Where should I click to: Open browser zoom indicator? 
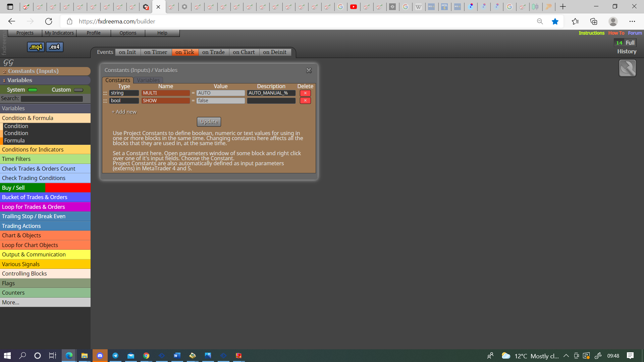point(540,21)
